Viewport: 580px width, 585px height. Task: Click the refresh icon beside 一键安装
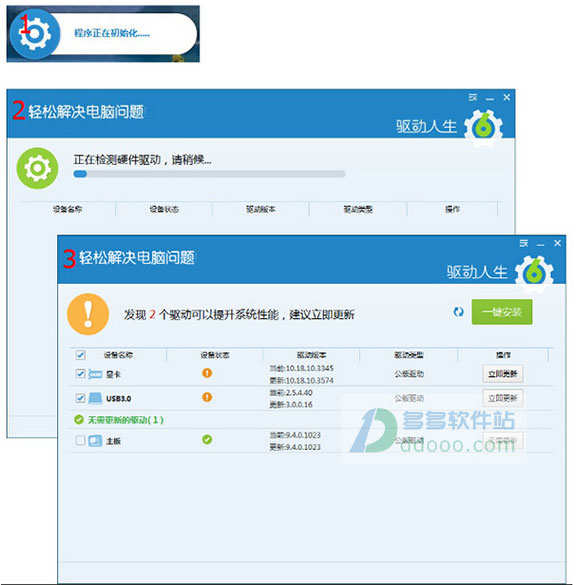coord(458,312)
